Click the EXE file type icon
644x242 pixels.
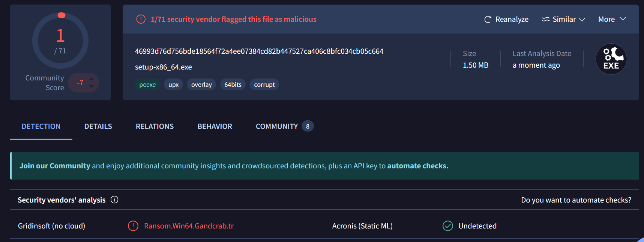[x=611, y=59]
